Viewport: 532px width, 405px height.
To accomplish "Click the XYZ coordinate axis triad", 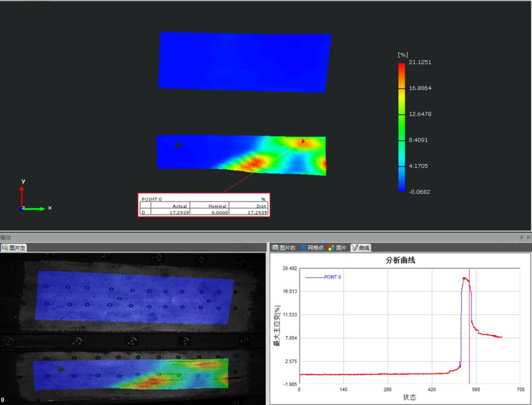I will (24, 207).
